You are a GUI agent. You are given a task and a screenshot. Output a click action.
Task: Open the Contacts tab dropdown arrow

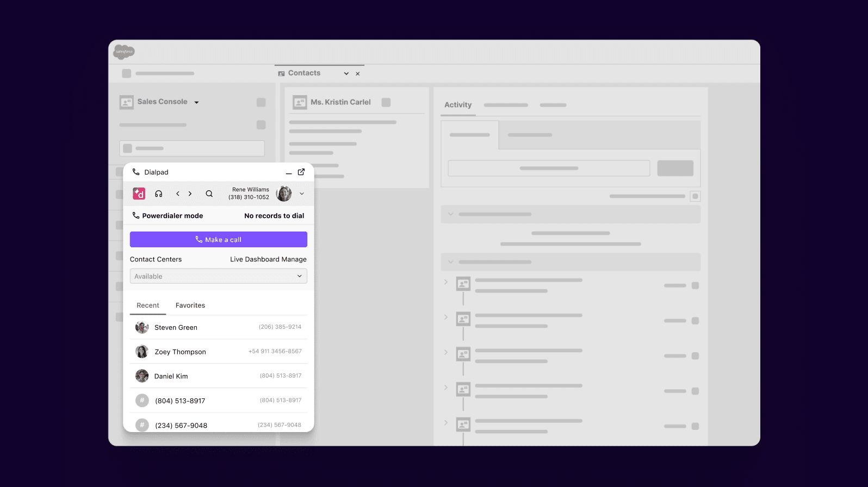346,73
